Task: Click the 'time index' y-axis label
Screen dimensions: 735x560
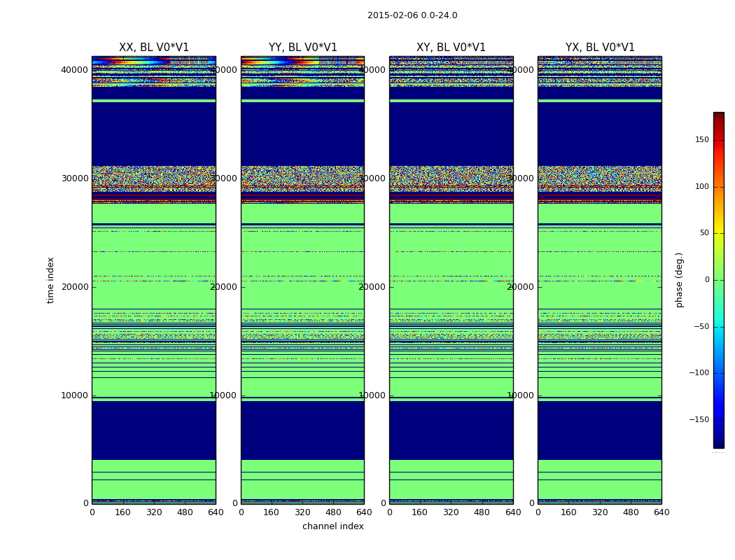Action: coord(50,280)
